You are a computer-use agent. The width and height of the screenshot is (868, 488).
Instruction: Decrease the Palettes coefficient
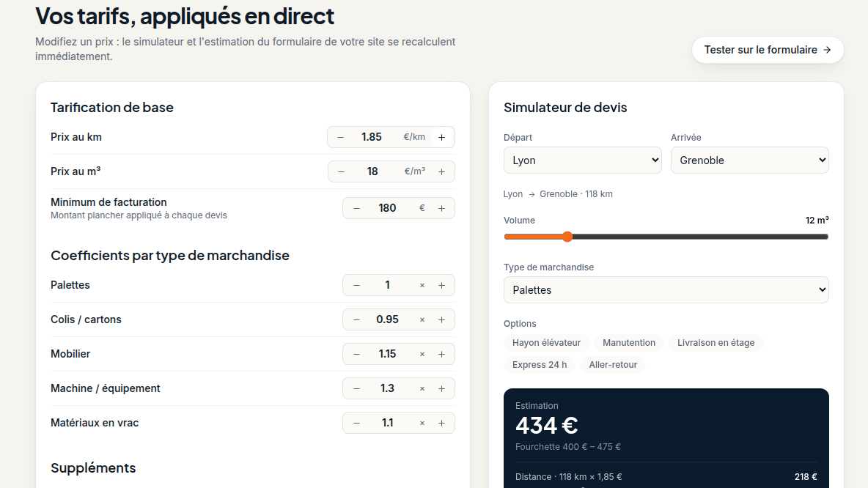tap(356, 286)
